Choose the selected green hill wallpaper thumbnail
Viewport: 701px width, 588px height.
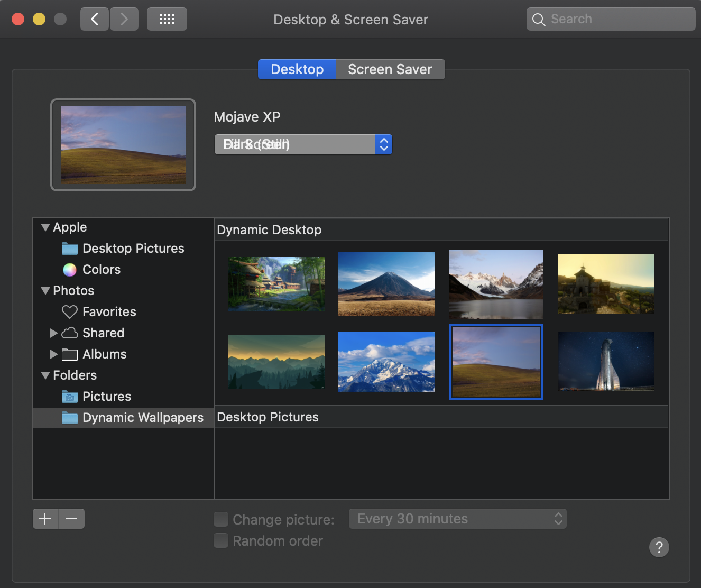coord(496,362)
